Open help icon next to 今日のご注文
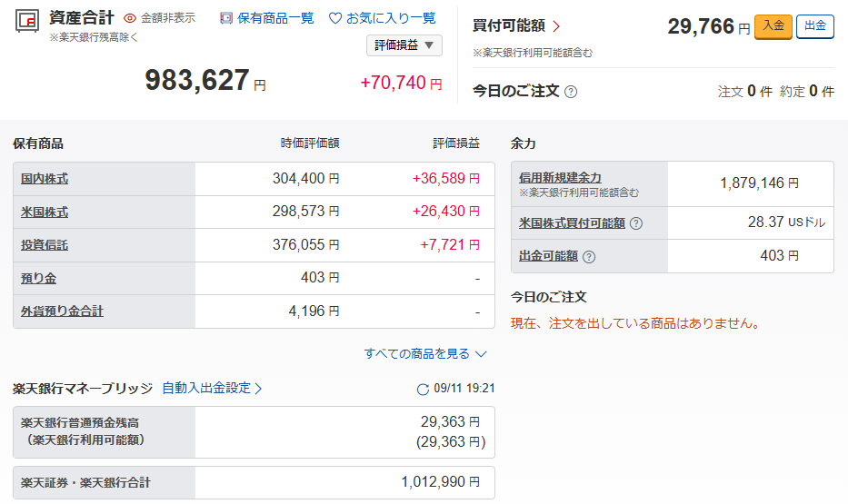This screenshot has width=848, height=504. [571, 92]
